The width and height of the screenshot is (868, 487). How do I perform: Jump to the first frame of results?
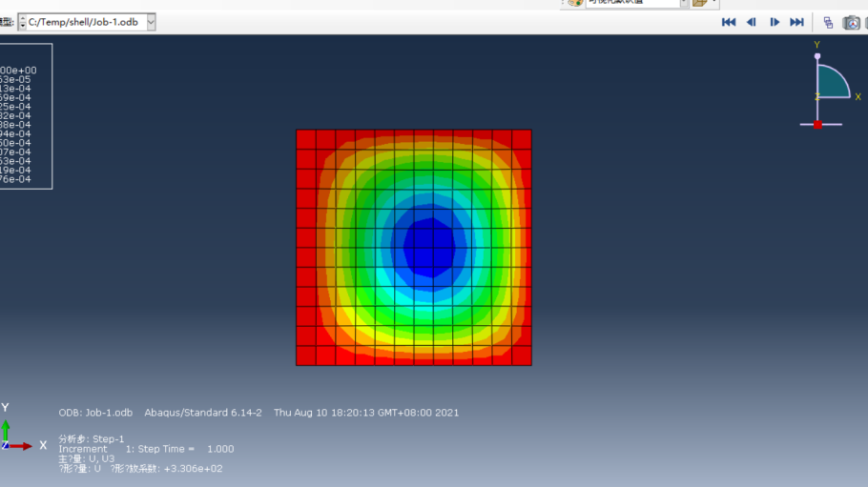coord(729,22)
